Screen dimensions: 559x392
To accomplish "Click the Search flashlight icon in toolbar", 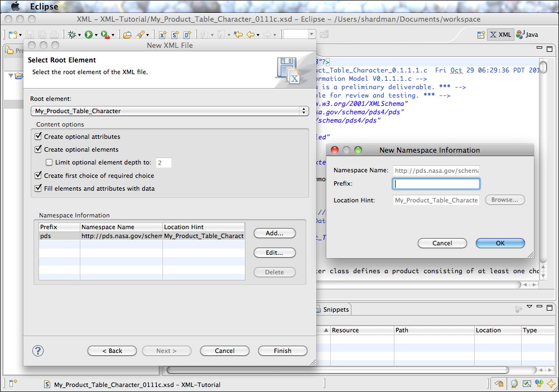I will point(140,35).
